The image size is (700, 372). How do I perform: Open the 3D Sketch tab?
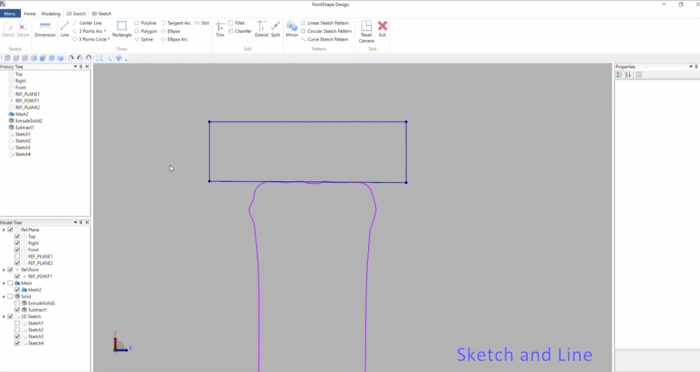point(101,13)
